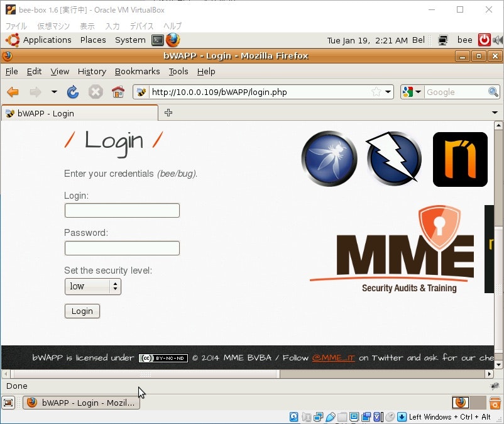Click the vertical scrollbar up arrow
The width and height of the screenshot is (504, 424).
point(498,125)
